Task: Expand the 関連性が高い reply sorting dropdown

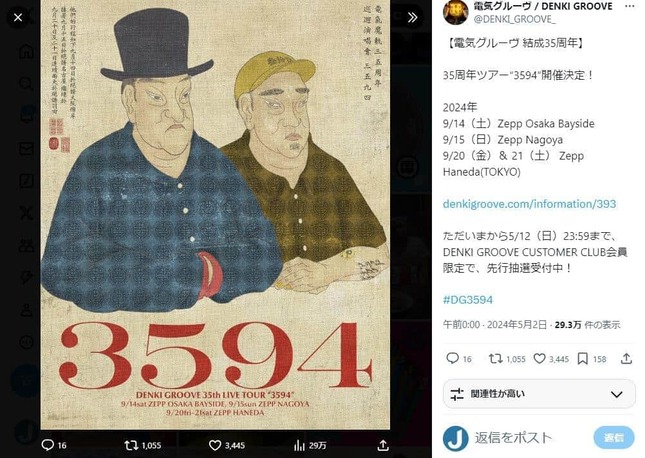Action: pyautogui.click(x=539, y=394)
